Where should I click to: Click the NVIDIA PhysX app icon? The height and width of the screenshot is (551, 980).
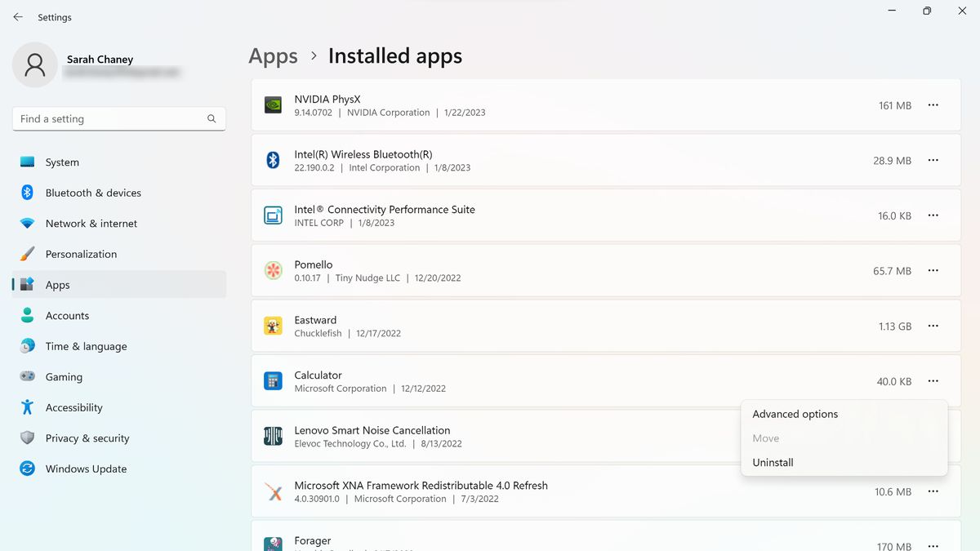[273, 104]
